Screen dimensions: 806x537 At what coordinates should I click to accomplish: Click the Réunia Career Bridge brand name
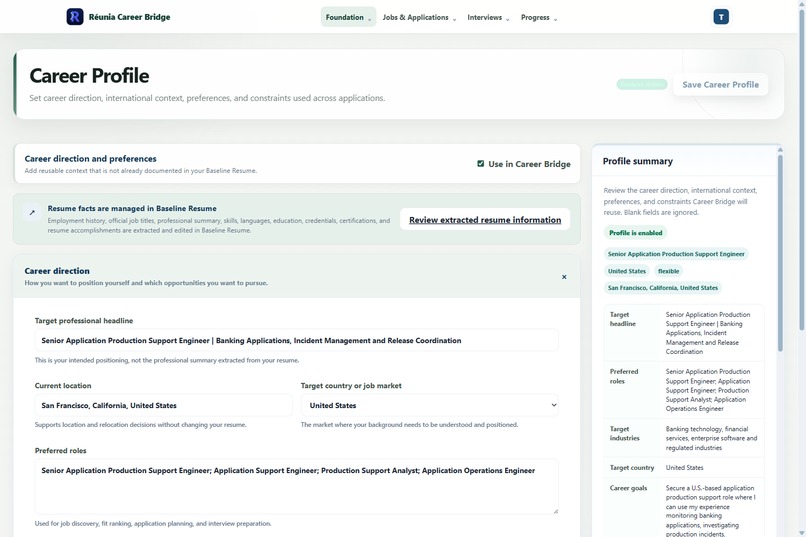pos(130,17)
